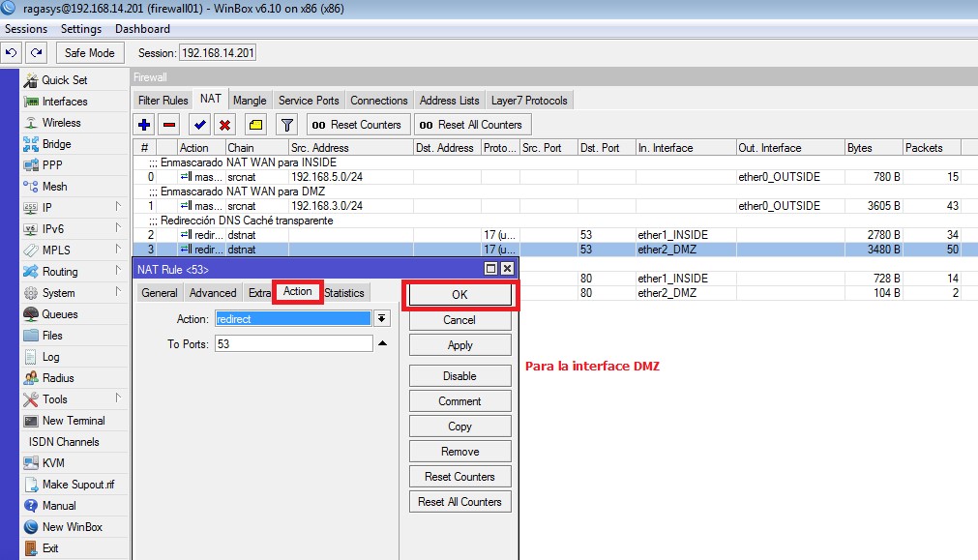Increment the To Ports value
Screen dimensions: 978x560
(x=383, y=342)
